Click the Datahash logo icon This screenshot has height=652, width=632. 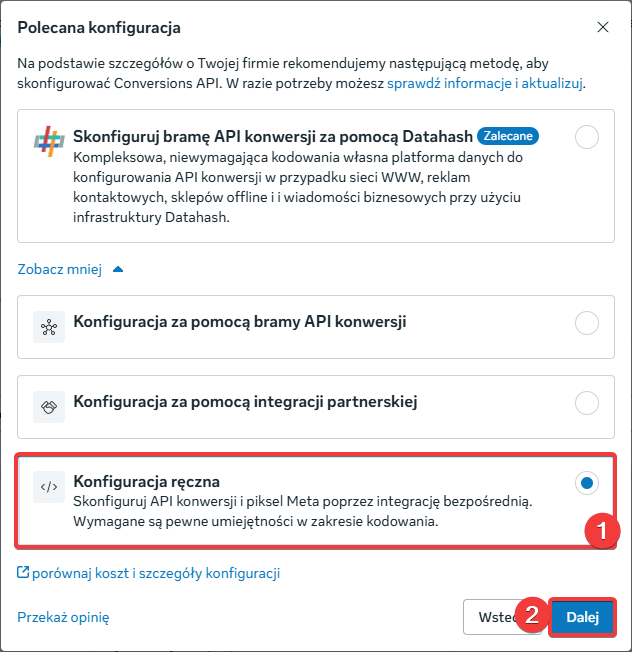click(x=49, y=142)
